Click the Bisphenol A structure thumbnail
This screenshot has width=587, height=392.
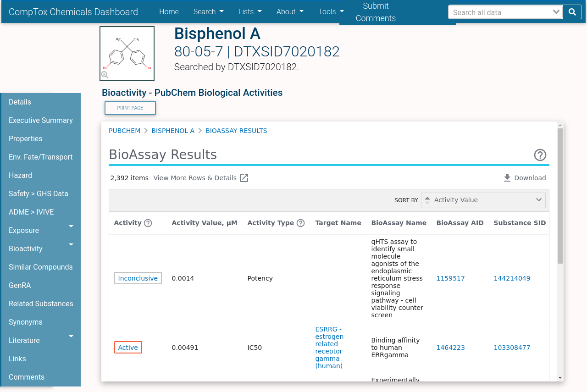click(127, 54)
